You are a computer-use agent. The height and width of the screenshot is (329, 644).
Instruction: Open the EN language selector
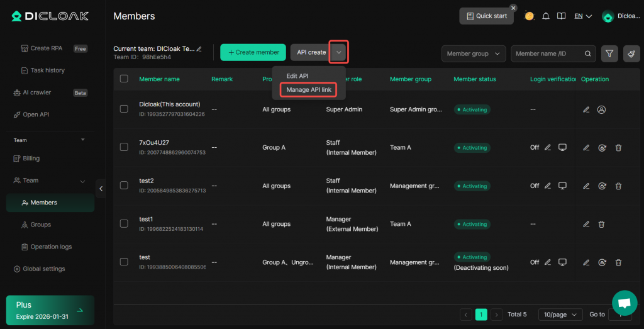[583, 16]
